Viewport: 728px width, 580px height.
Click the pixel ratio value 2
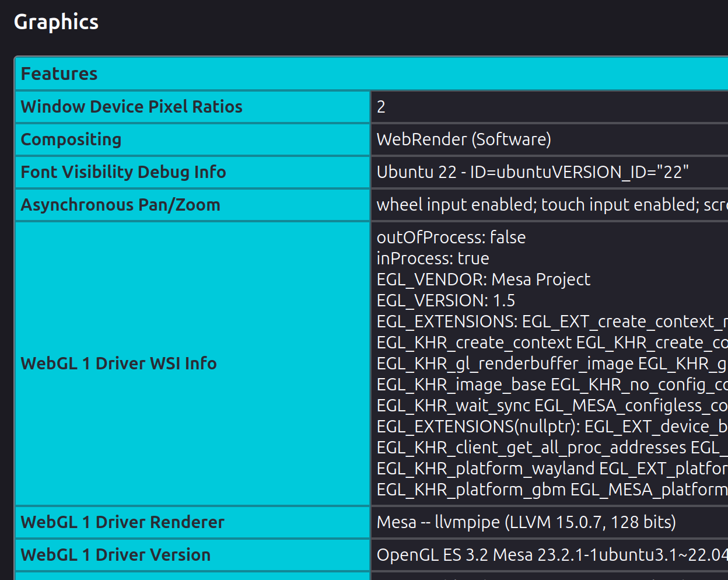click(381, 107)
